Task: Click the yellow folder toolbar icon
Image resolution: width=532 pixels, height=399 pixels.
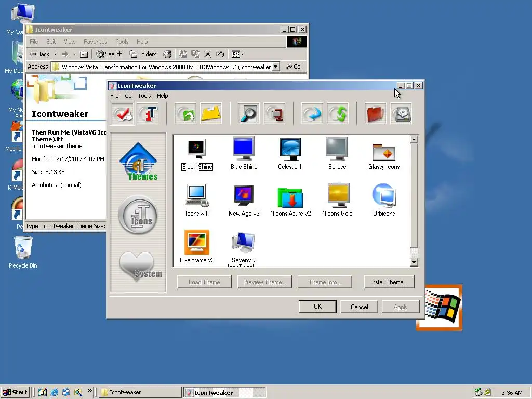Action: pos(211,114)
